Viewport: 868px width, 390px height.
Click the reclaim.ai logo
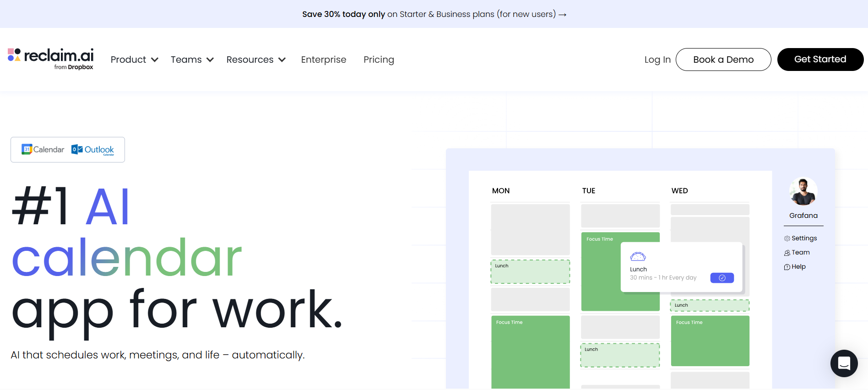50,59
